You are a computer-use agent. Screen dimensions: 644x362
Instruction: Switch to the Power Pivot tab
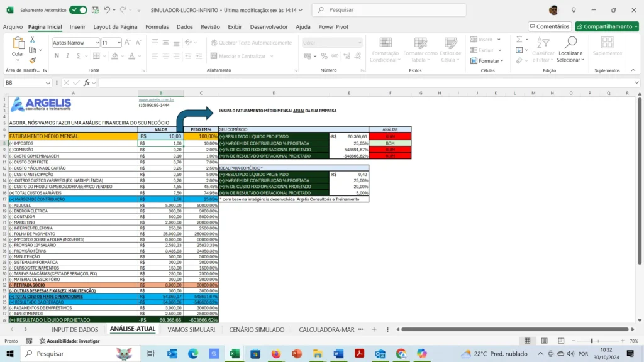333,26
